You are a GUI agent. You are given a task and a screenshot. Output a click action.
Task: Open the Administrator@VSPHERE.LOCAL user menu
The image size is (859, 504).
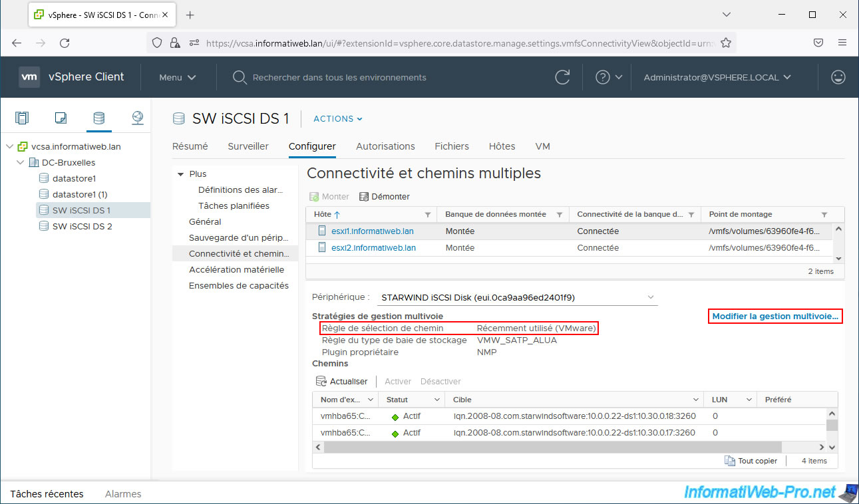(x=717, y=77)
